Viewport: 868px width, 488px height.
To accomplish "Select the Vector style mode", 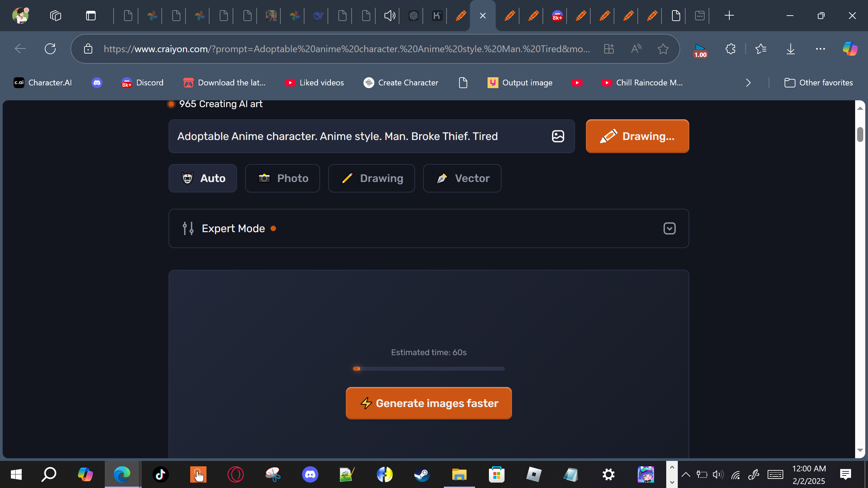I will [x=462, y=178].
